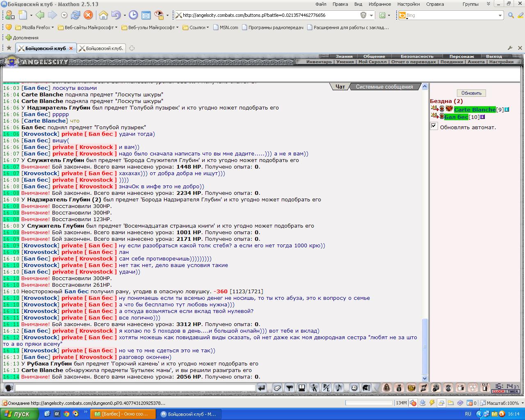Stop loading with the red X icon
The height and width of the screenshot is (420, 525).
pos(88,15)
